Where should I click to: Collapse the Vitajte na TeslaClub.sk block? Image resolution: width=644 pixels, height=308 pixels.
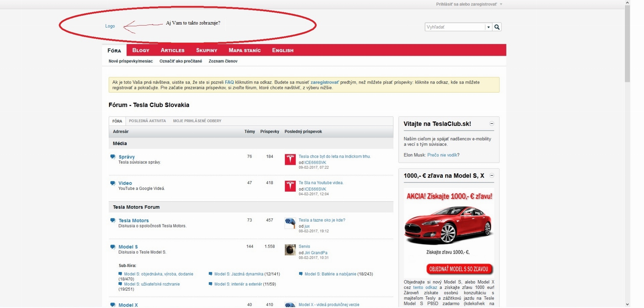click(492, 124)
